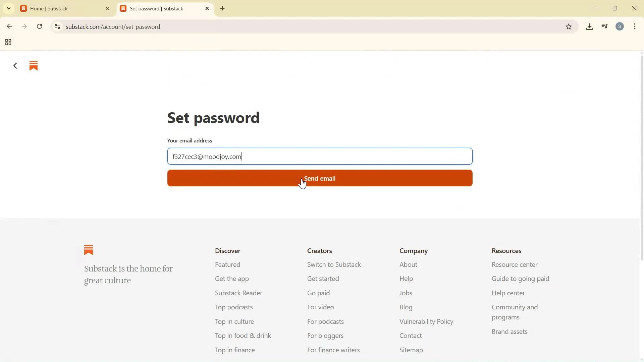Click the browser back navigation arrow
This screenshot has width=644, height=362.
(9, 26)
